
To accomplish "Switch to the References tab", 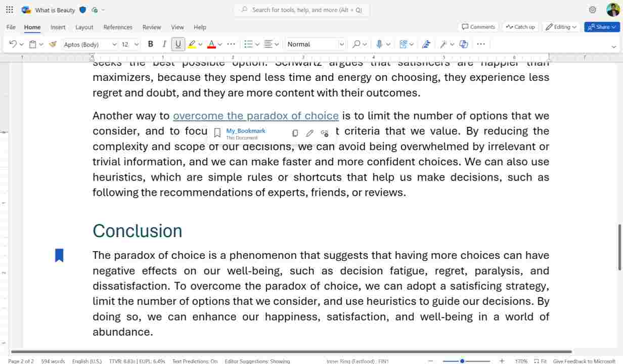I will tap(118, 27).
